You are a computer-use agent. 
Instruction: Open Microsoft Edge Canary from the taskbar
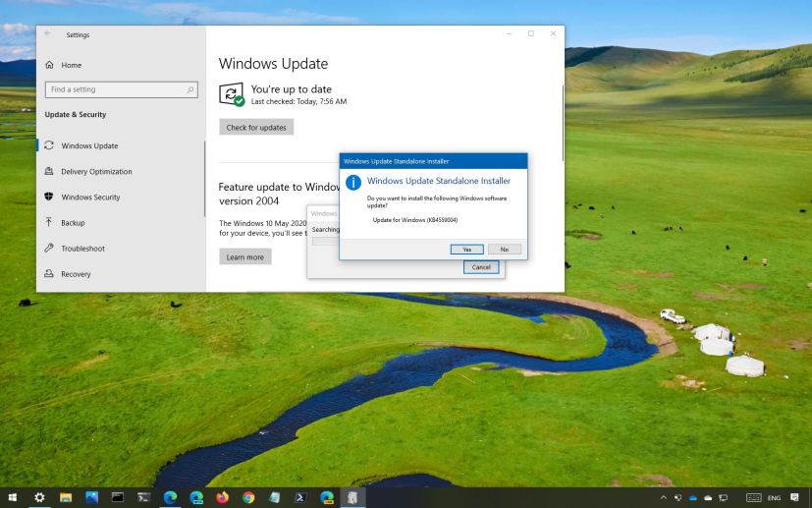327,497
